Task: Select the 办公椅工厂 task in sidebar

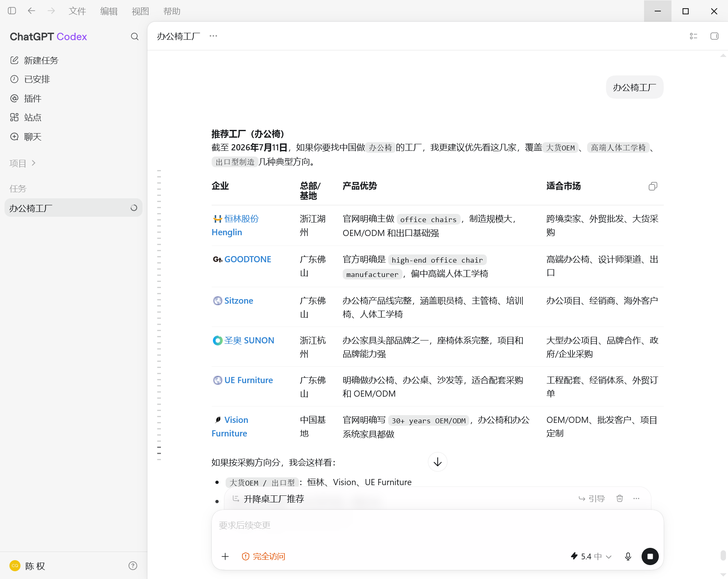Action: coord(74,208)
